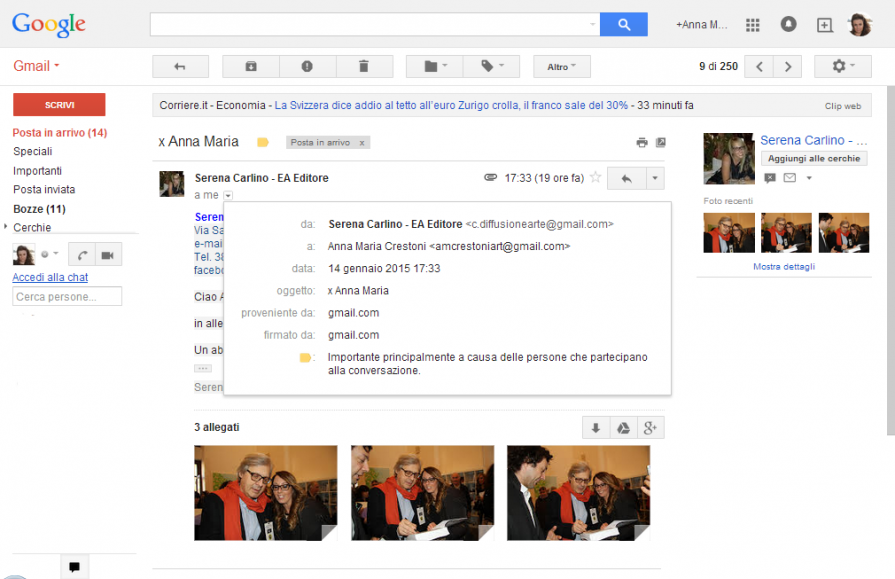Click the Google notifications bell icon
The height and width of the screenshot is (579, 895).
(x=788, y=25)
